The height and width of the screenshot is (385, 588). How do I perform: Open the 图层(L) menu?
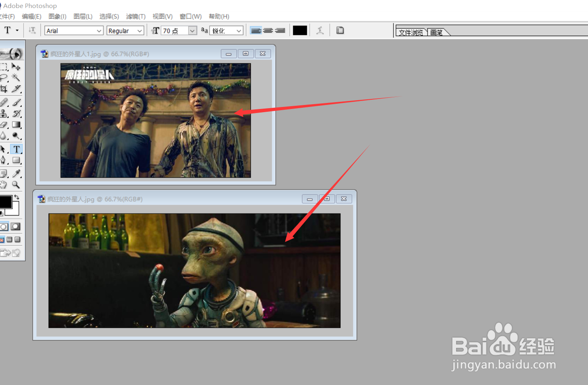tap(83, 16)
